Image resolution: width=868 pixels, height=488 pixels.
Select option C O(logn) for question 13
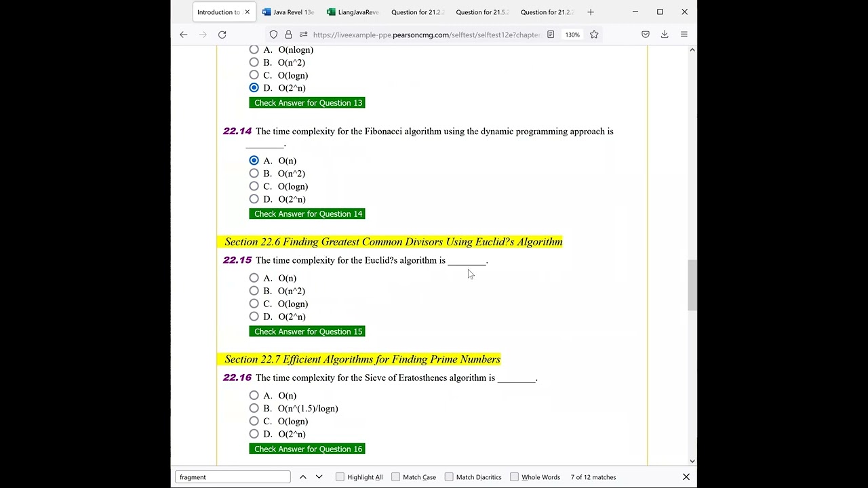pos(254,75)
